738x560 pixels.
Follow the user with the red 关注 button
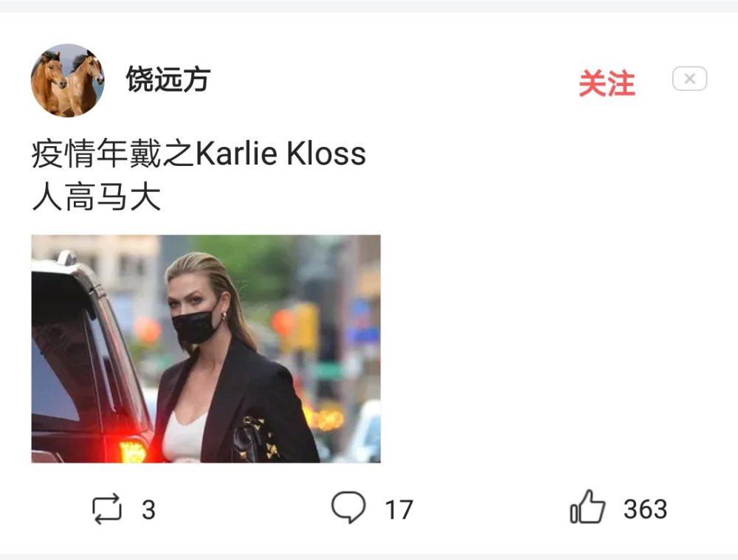click(x=607, y=83)
